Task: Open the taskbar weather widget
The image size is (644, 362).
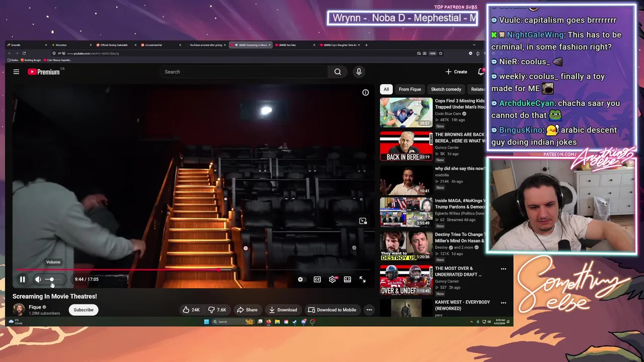Action: [x=16, y=322]
